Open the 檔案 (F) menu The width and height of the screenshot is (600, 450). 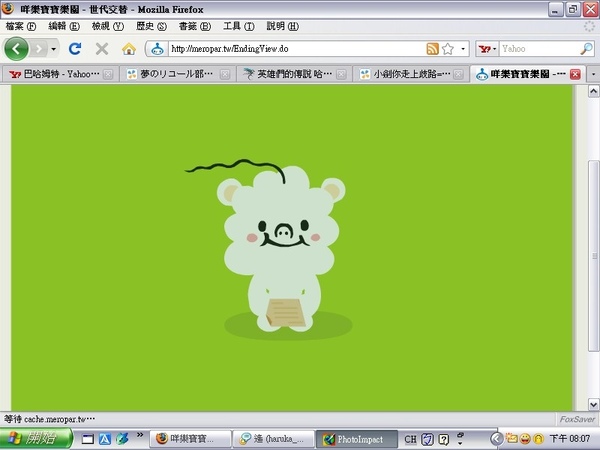pos(21,26)
